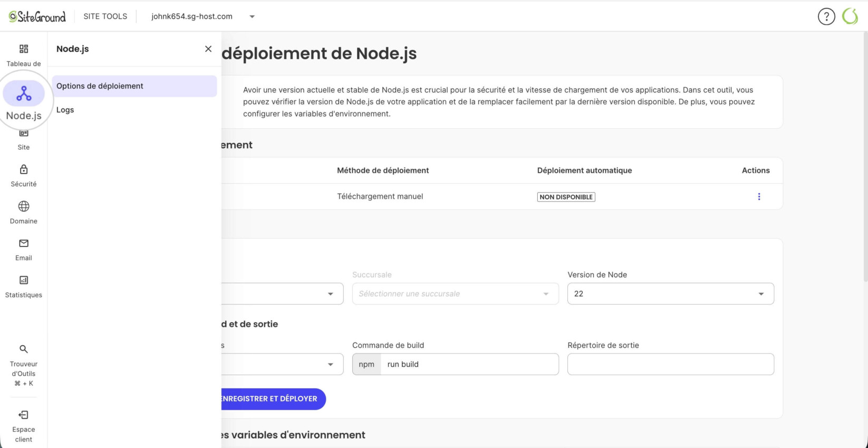Click the Téléchargement manuel cell

point(380,196)
